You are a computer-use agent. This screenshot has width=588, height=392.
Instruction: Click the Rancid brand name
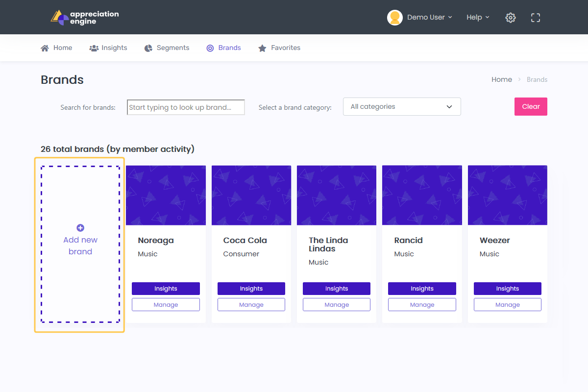[x=408, y=240]
